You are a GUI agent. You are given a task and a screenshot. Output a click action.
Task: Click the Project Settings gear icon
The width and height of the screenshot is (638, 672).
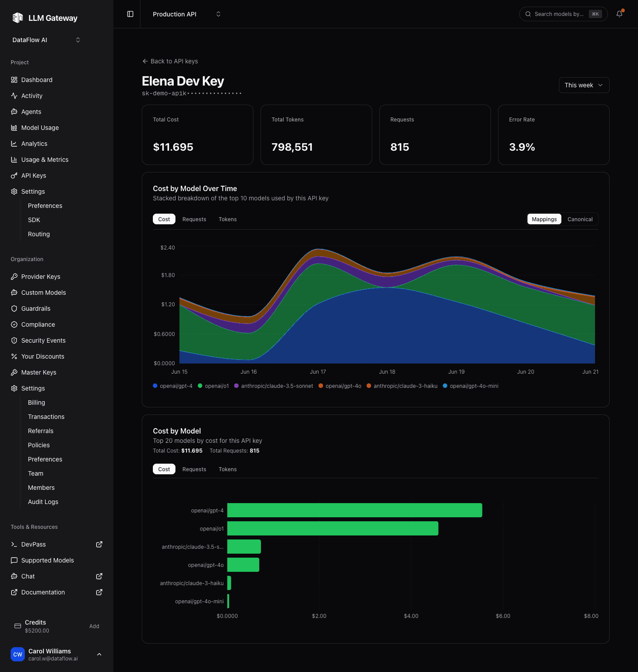pyautogui.click(x=14, y=191)
